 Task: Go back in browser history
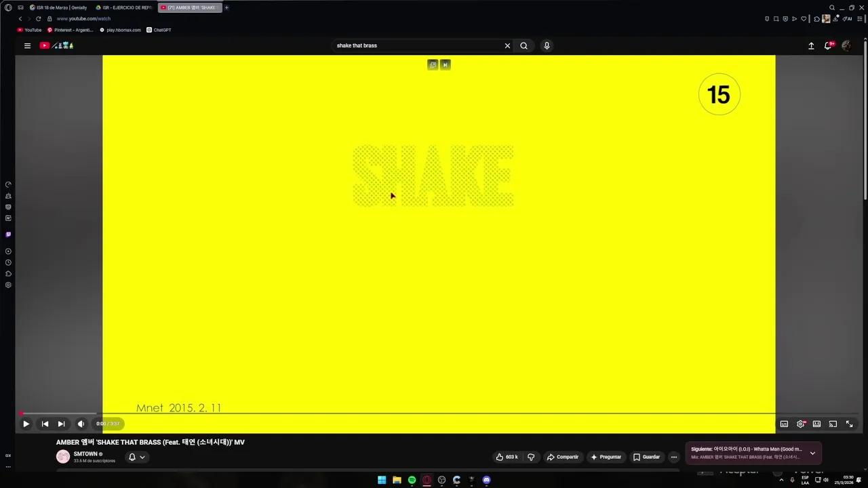coord(20,19)
